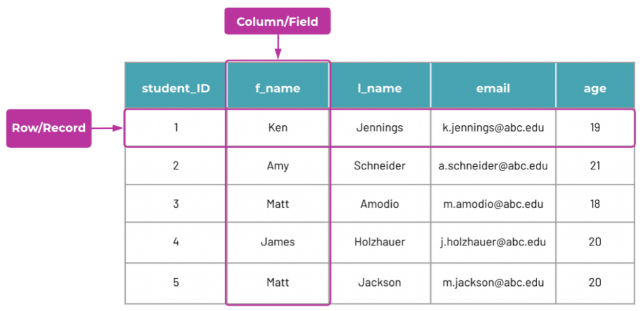Click the l_name column header
The image size is (644, 311).
coord(380,88)
